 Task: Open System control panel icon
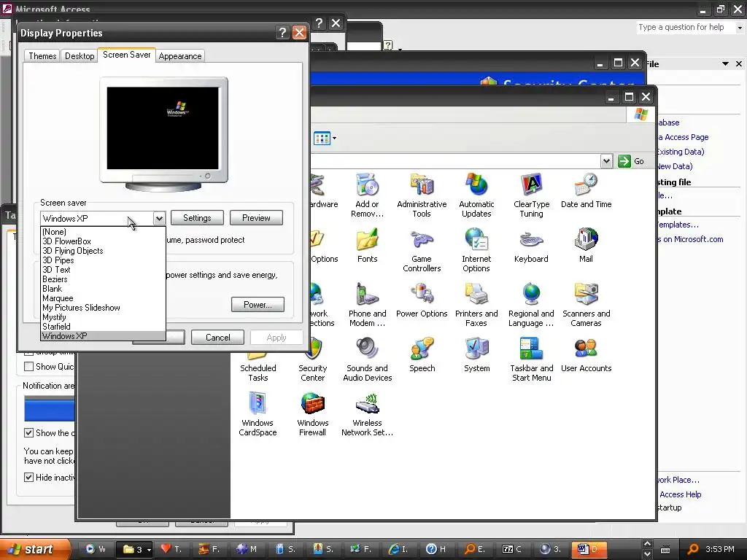point(476,355)
